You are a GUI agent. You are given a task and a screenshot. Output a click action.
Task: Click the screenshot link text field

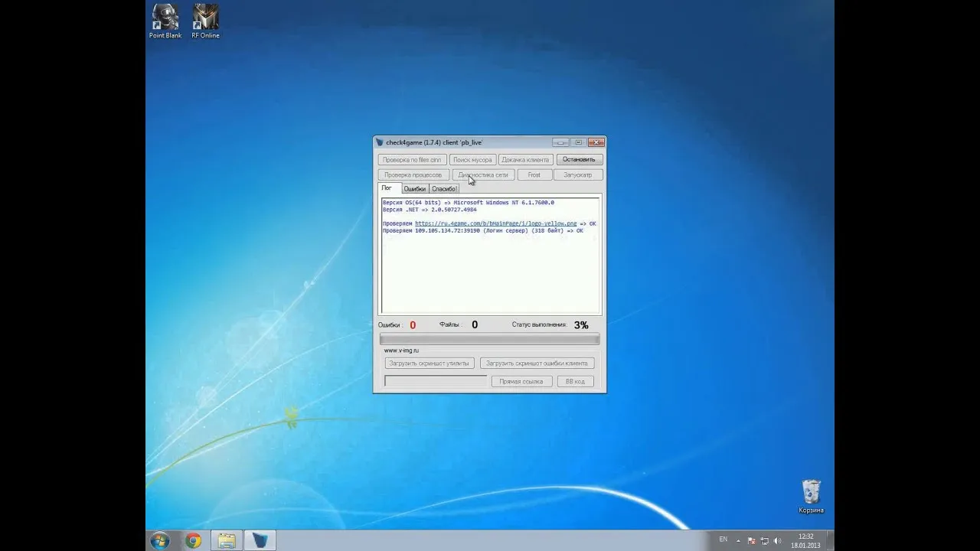point(435,381)
